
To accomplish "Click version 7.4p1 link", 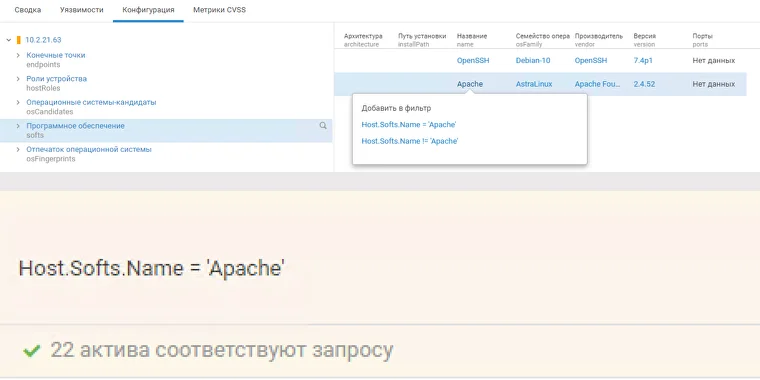I will pos(643,61).
